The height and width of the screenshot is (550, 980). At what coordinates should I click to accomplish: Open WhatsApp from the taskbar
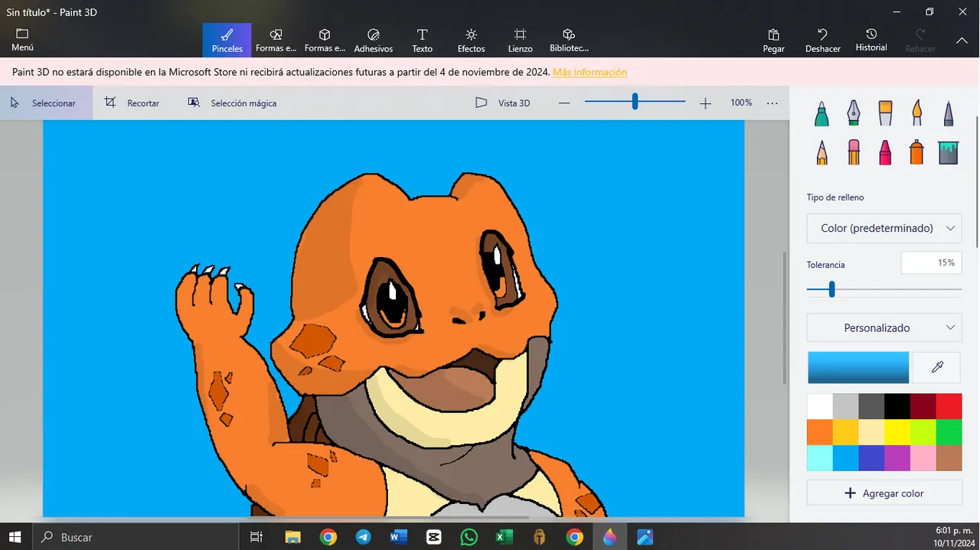point(469,537)
